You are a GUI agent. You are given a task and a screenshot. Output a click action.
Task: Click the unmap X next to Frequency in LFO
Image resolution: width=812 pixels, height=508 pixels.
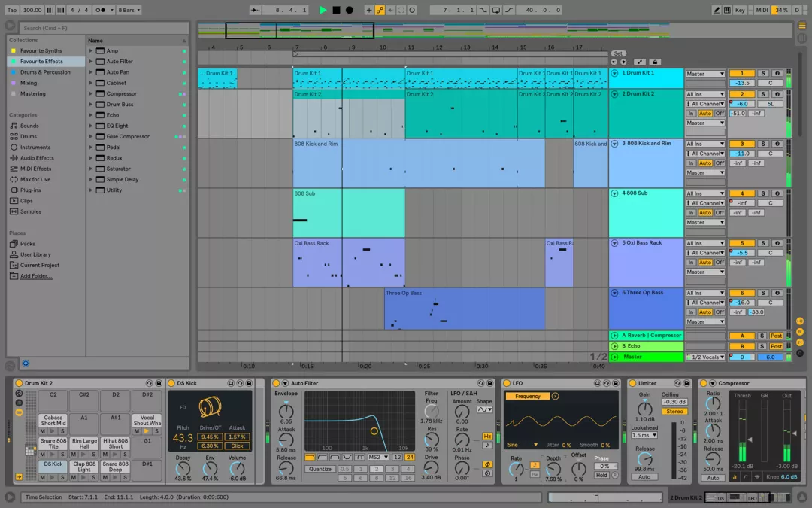click(555, 396)
